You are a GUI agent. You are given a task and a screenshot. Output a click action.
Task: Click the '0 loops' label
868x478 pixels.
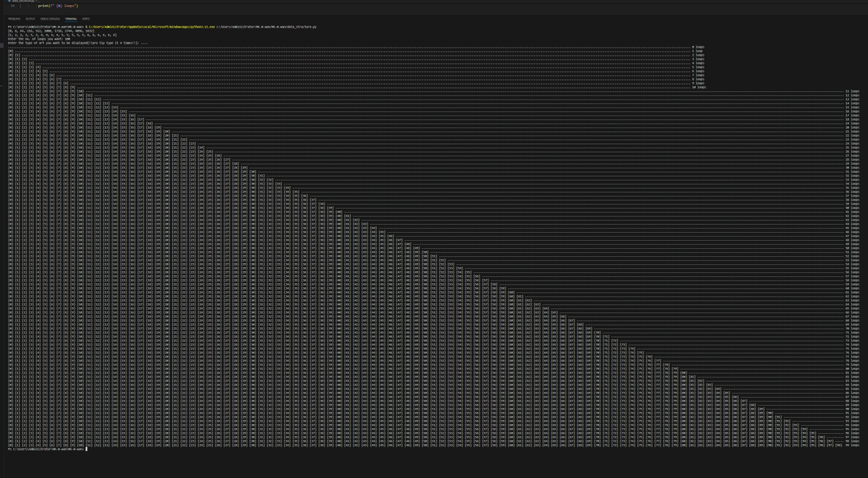[697, 47]
